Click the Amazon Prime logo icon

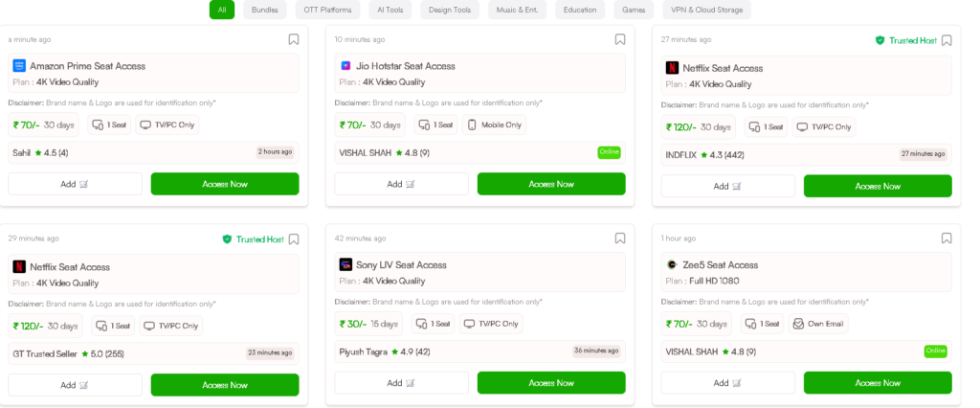pos(19,66)
